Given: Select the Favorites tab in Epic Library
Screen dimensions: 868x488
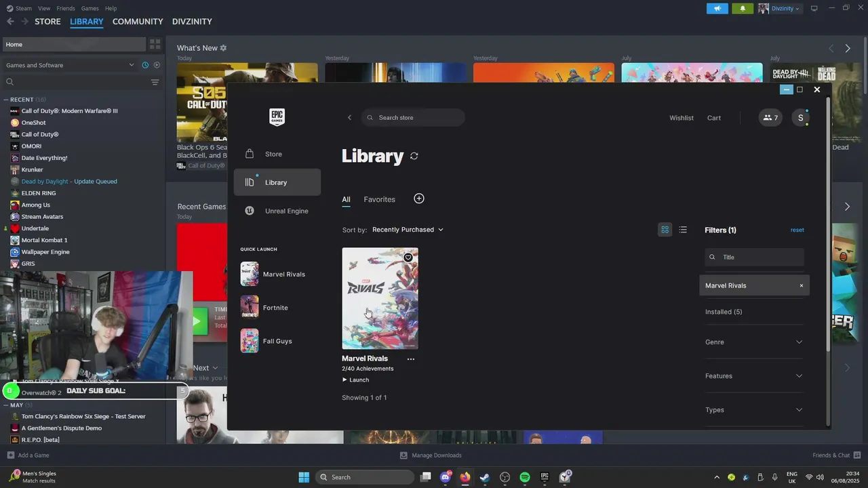Looking at the screenshot, I should 379,199.
